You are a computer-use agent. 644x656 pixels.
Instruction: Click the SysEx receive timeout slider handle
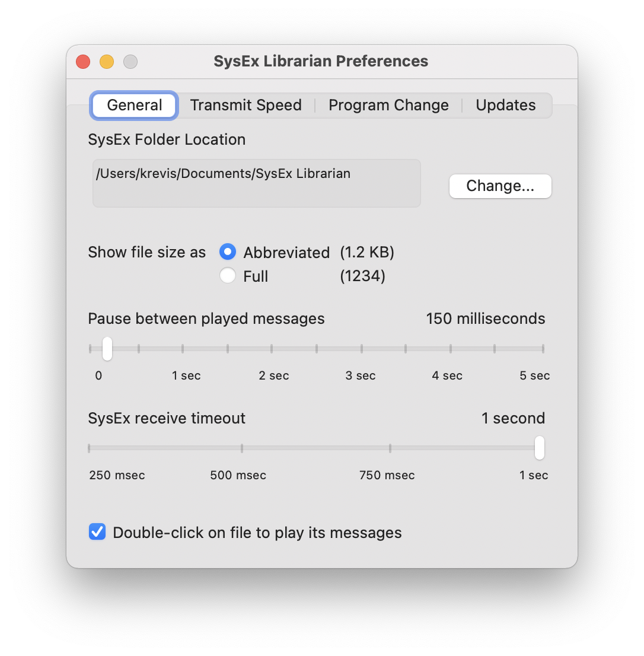click(540, 448)
